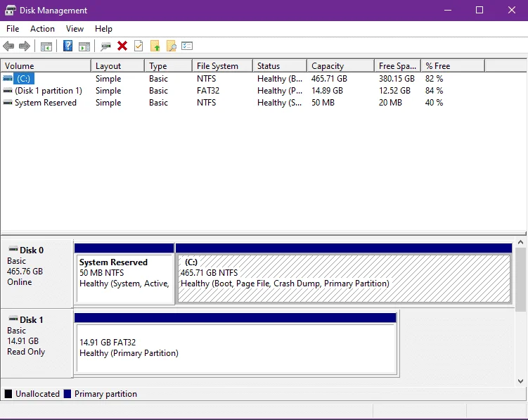Click the 50 MB capacity cell

(323, 103)
